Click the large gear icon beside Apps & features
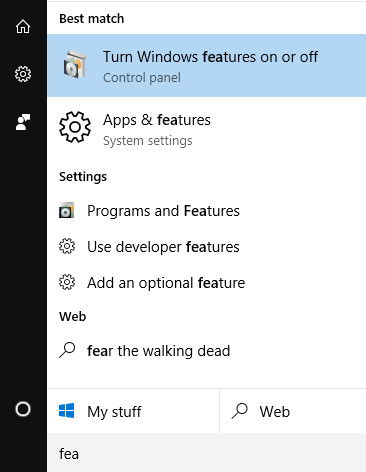The image size is (366, 472). (75, 127)
